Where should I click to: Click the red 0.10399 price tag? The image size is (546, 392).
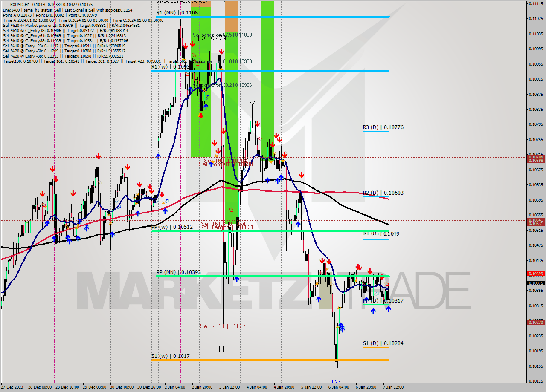(x=535, y=274)
